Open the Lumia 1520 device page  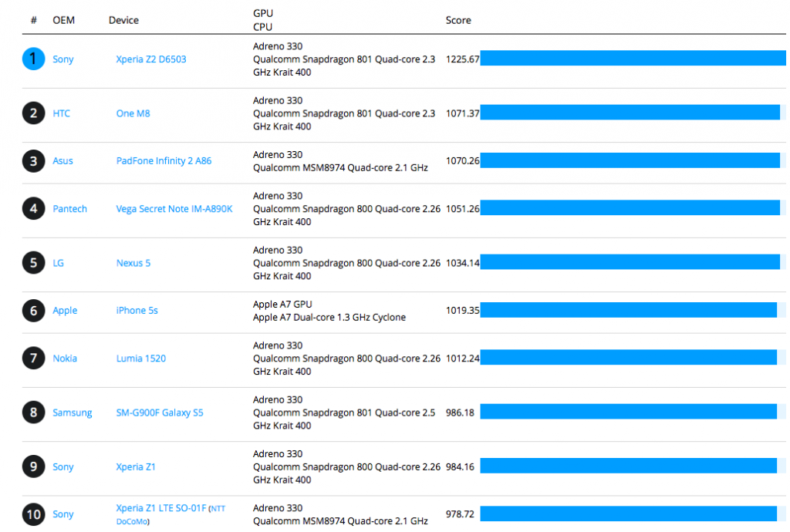pos(141,359)
